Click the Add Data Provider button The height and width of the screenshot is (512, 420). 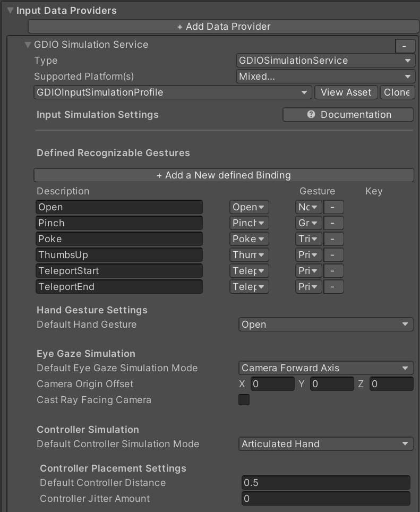point(224,27)
